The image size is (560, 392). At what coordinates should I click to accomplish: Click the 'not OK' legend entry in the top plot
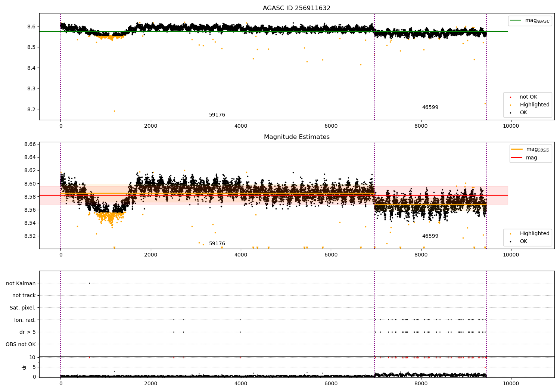click(x=528, y=97)
